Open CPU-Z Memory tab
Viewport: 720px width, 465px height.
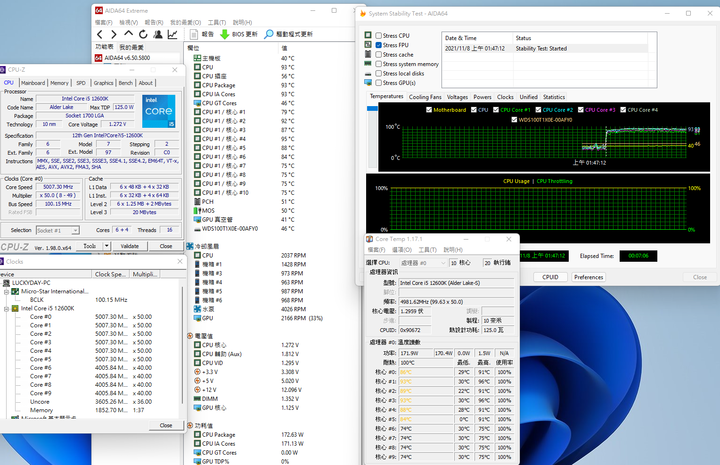point(59,83)
